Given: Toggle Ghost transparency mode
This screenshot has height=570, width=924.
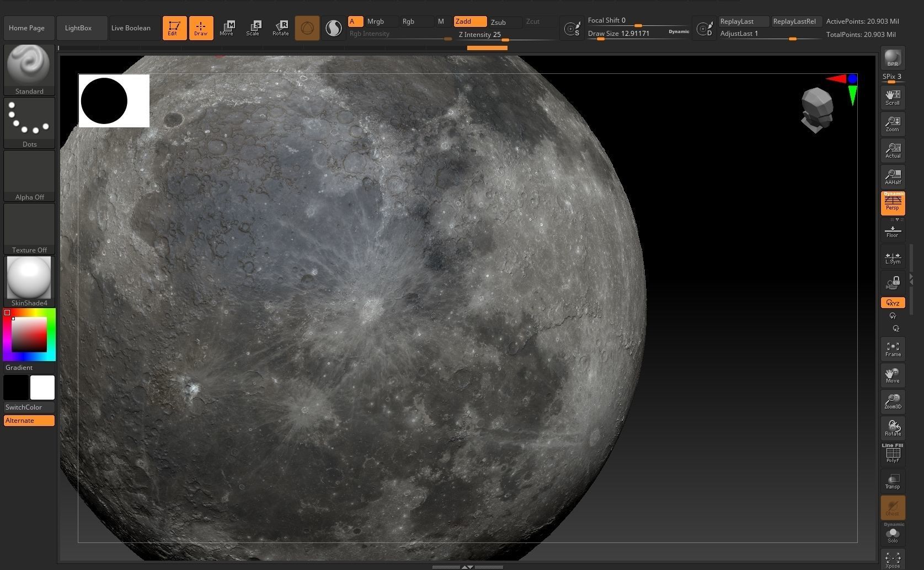Looking at the screenshot, I should coord(893,508).
